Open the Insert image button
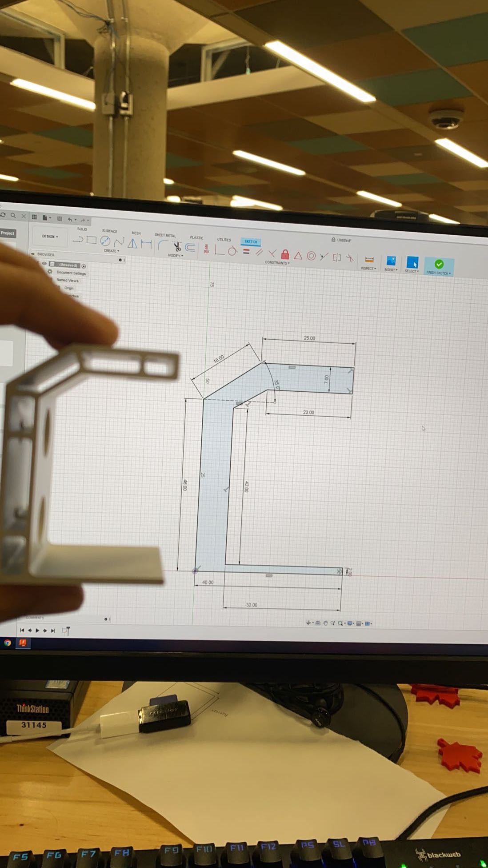 click(x=391, y=263)
